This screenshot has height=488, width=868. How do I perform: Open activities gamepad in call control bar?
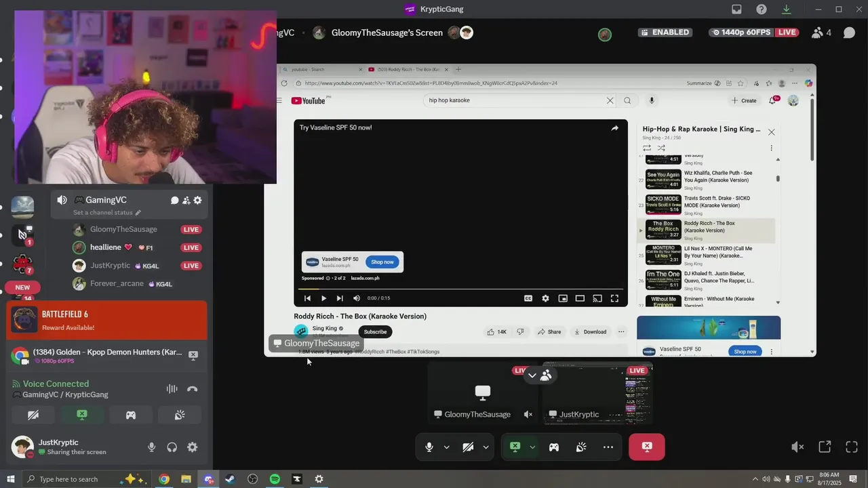click(x=554, y=447)
